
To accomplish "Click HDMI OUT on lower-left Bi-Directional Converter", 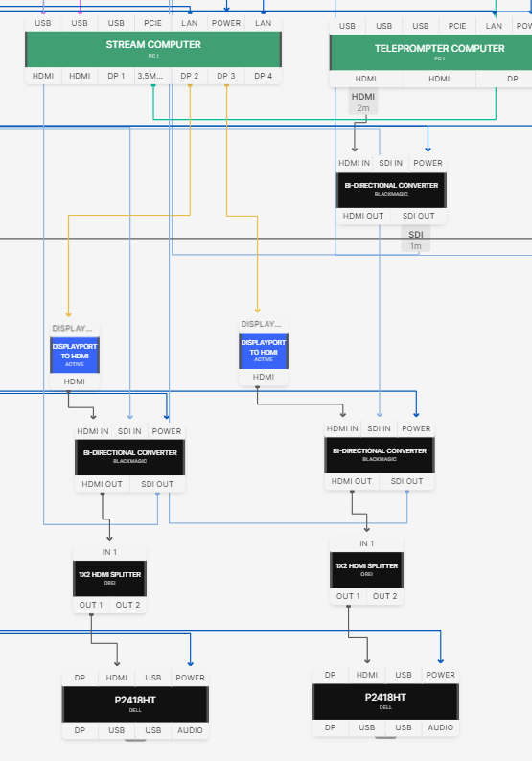I will click(x=103, y=484).
